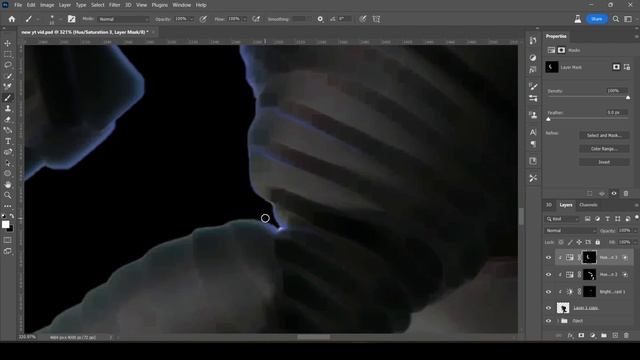Open the Filter menu

tap(114, 5)
